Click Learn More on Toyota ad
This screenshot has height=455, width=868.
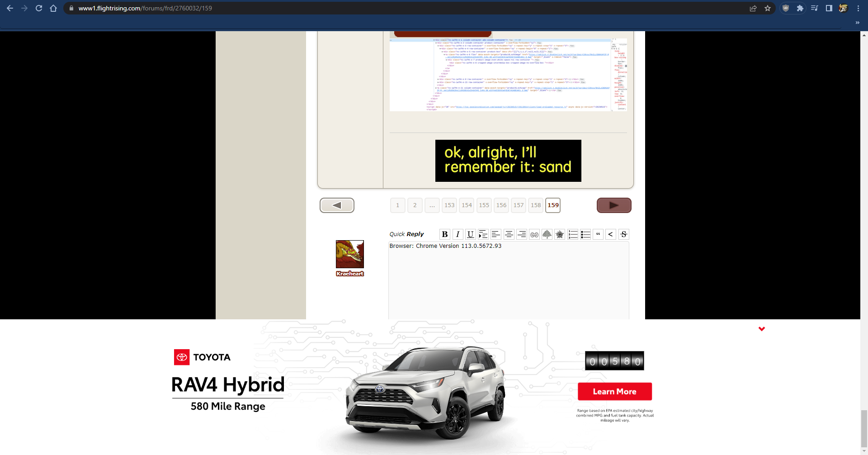pos(615,392)
